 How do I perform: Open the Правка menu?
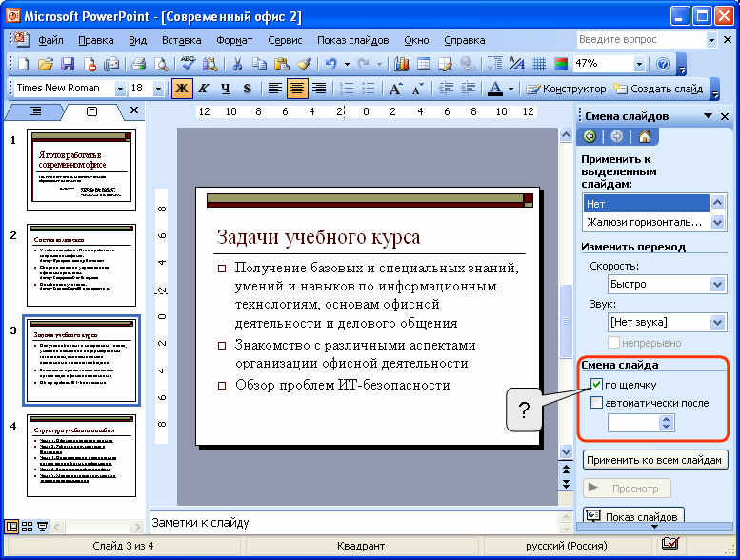pos(96,41)
